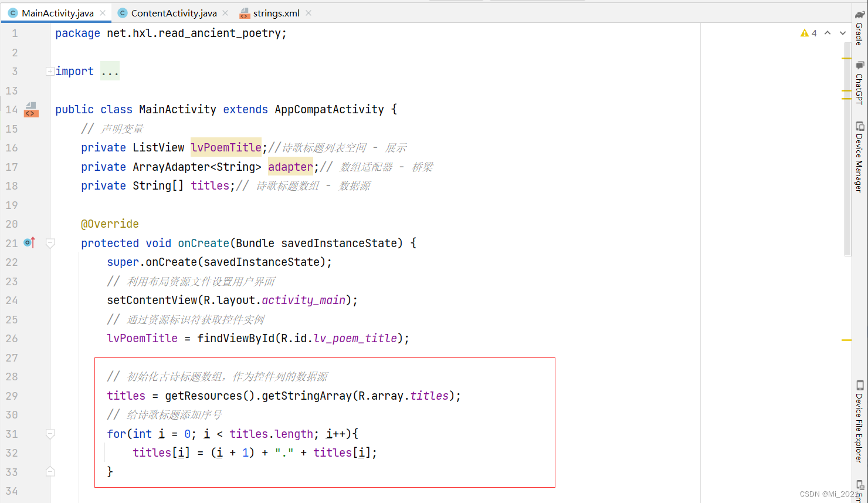Open related XML file icon on line 14
Viewport: 868px width, 503px height.
tap(31, 109)
